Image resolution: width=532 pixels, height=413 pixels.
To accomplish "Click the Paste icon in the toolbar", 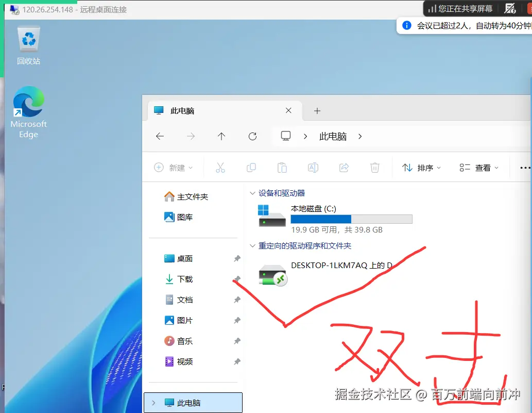I will pyautogui.click(x=282, y=168).
